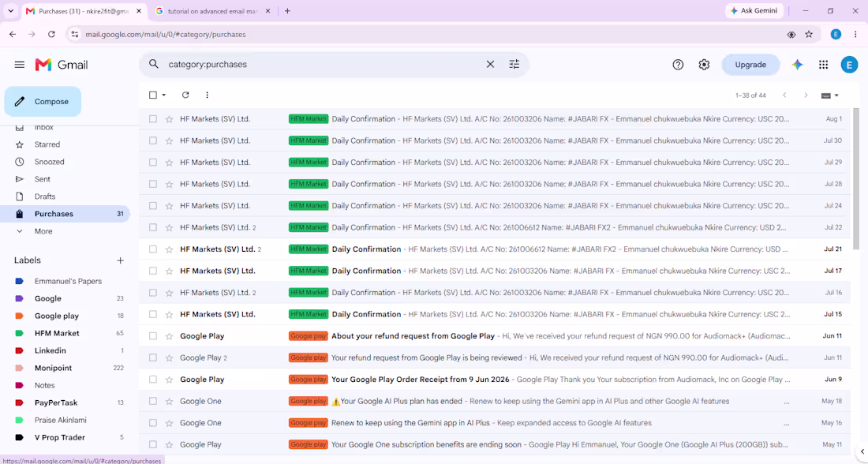Open the Support help icon
The image size is (868, 464).
pos(678,65)
